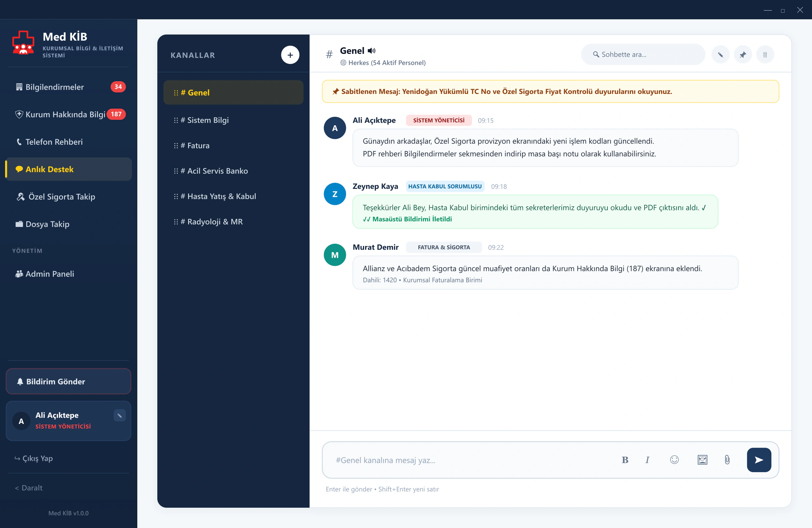Viewport: 812px width, 528px height.
Task: Click the Sohbette ara search field
Action: point(643,55)
